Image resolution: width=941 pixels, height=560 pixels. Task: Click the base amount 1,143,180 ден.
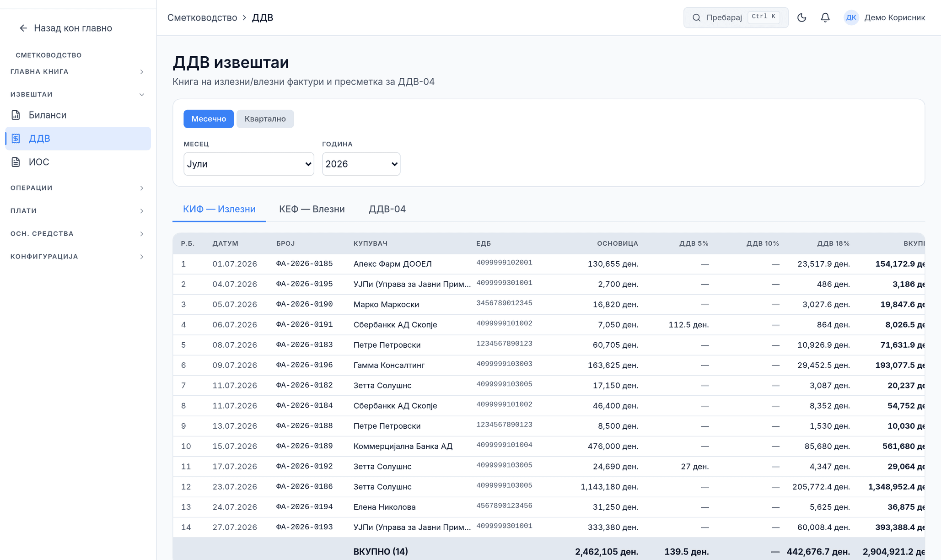pos(609,487)
